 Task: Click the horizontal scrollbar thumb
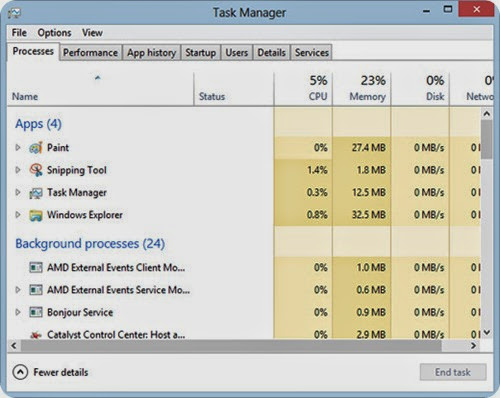tap(231, 346)
